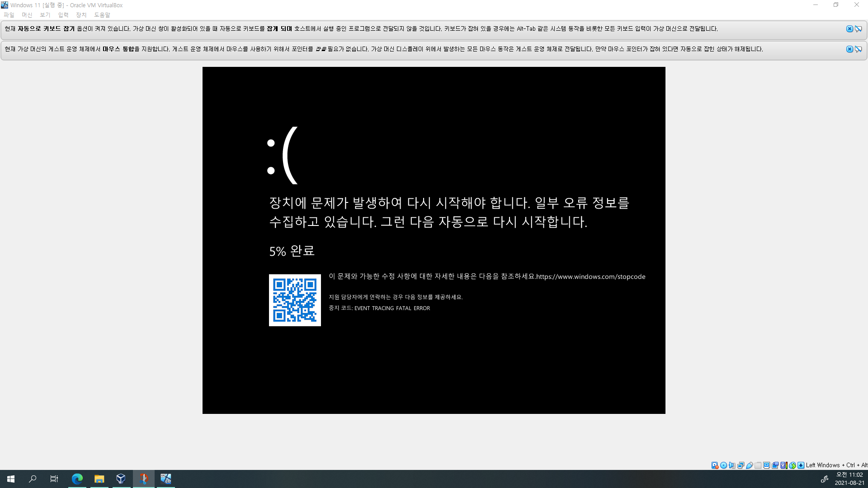Click the audio status bar icon
This screenshot has height=488, width=868.
732,465
